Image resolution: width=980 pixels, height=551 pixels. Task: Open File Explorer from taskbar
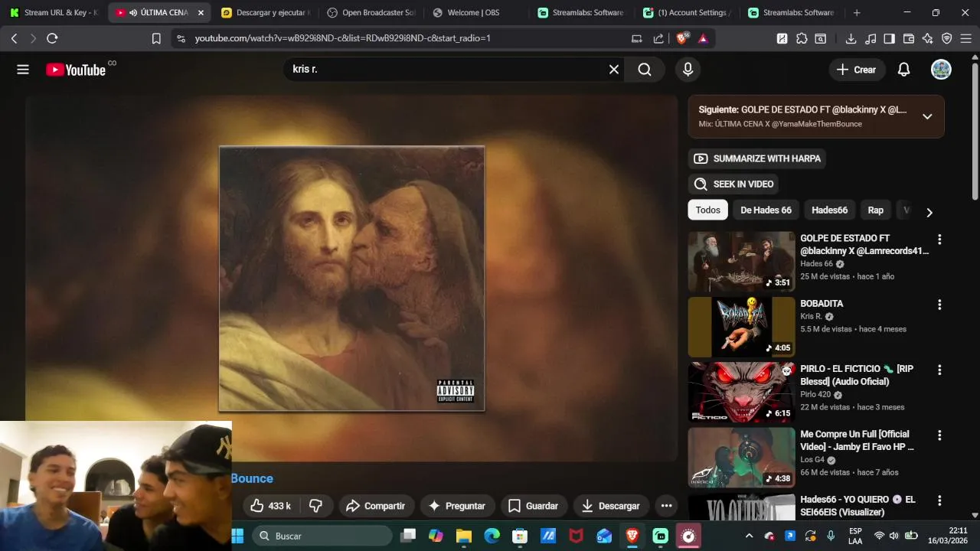pyautogui.click(x=464, y=536)
